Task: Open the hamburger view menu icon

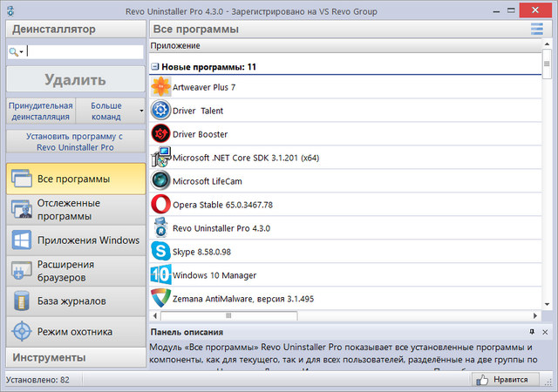Action: (537, 30)
